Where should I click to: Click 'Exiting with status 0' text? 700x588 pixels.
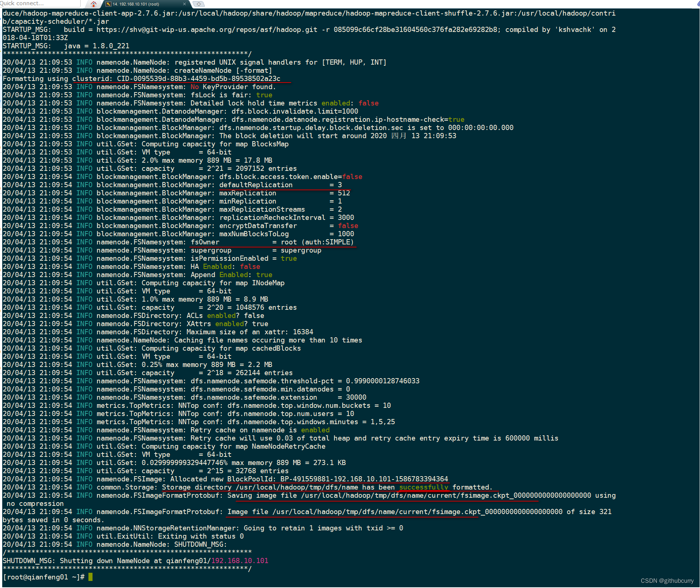point(201,536)
